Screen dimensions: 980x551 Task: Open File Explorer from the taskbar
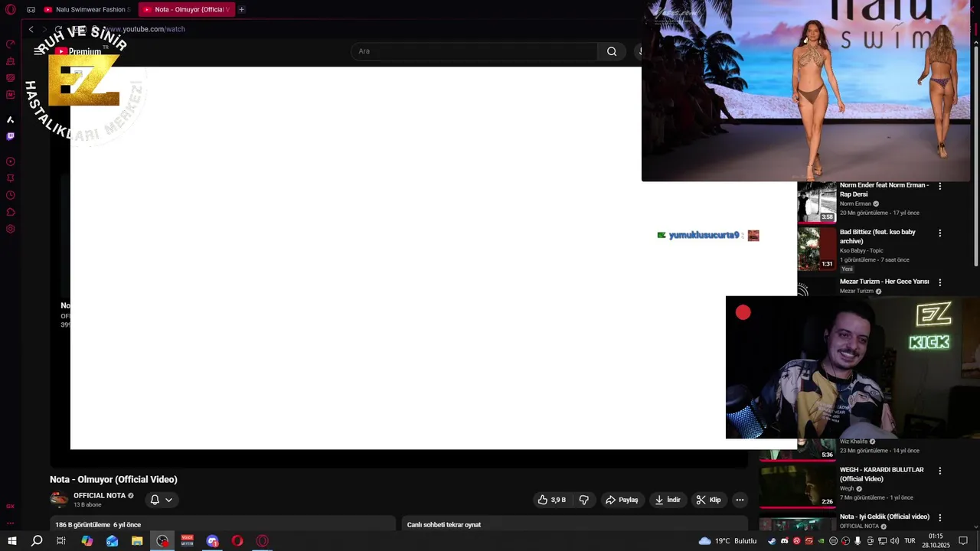point(137,541)
